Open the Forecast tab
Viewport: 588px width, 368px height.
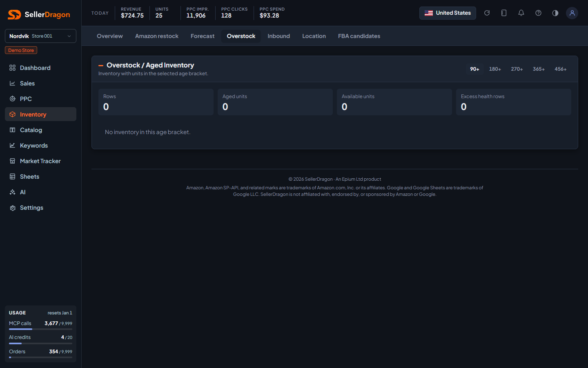click(x=203, y=36)
